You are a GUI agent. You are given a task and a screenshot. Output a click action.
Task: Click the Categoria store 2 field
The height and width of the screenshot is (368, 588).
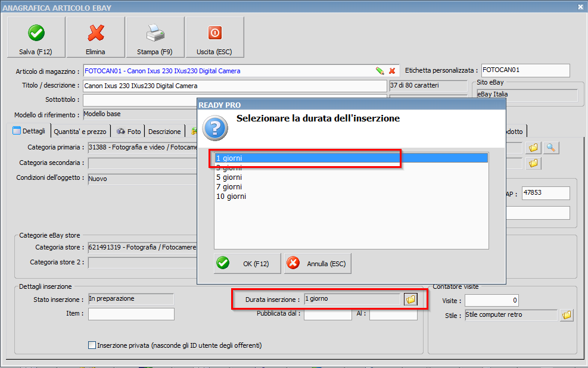pyautogui.click(x=142, y=263)
